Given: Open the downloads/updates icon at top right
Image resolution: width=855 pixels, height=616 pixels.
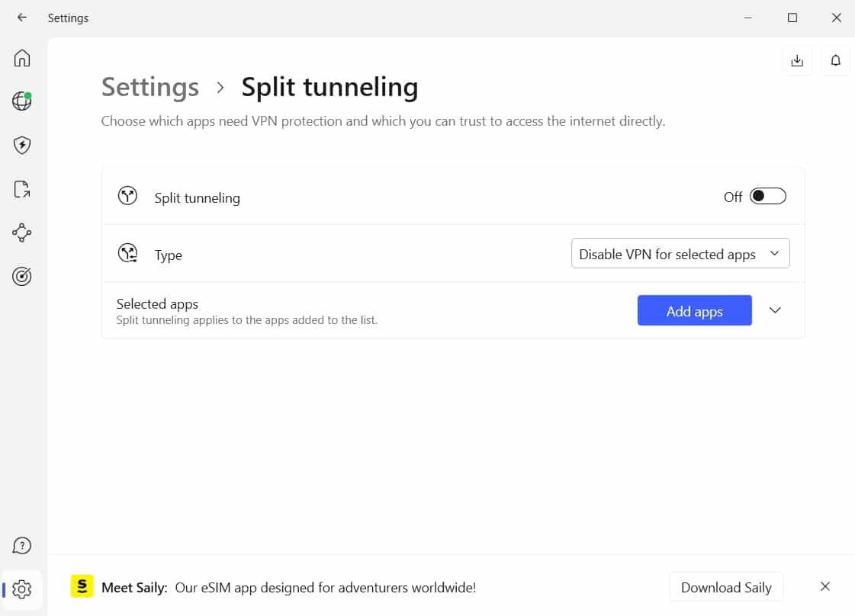Looking at the screenshot, I should [797, 60].
